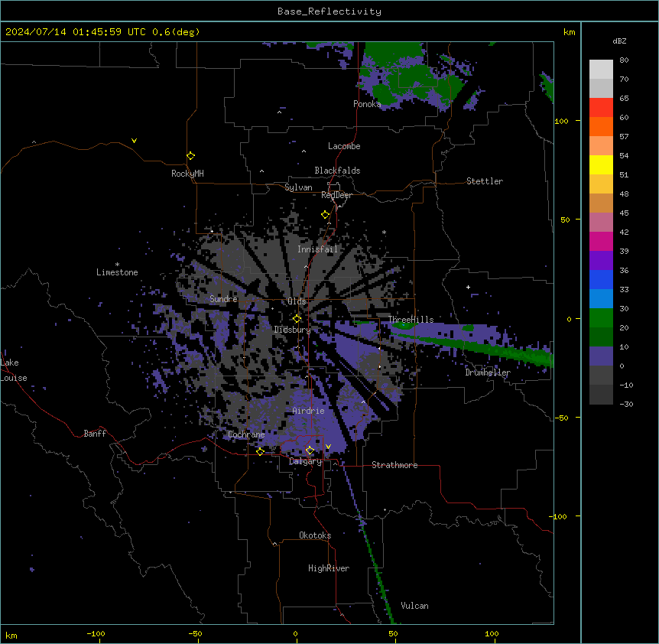Click the Vulcan city label
The height and width of the screenshot is (644, 659).
pyautogui.click(x=415, y=606)
